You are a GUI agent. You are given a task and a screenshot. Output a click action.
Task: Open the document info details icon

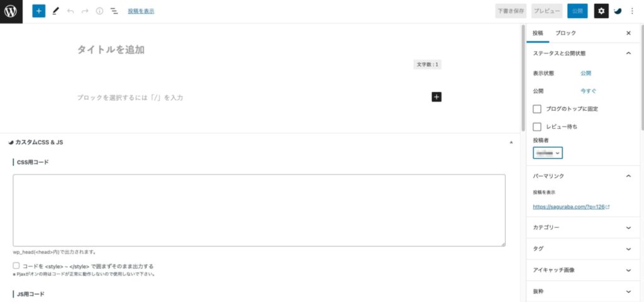(99, 11)
